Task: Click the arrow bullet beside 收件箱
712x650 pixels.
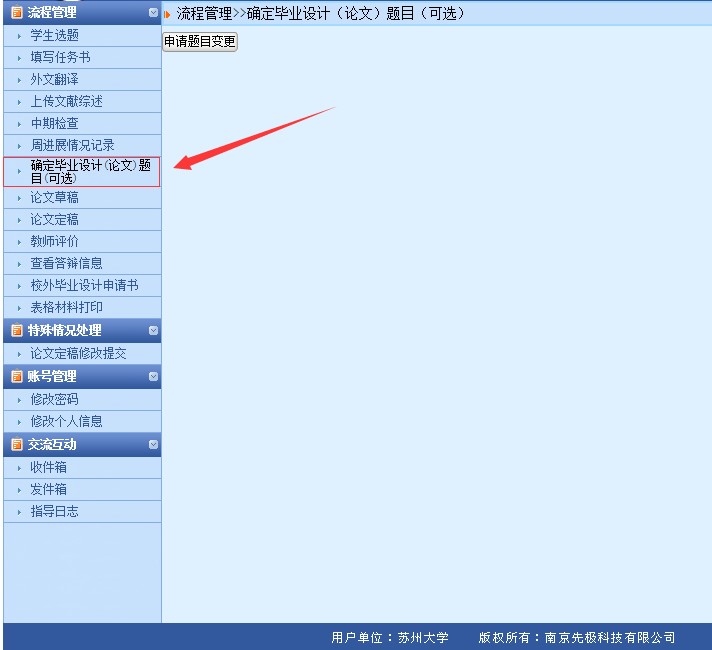Action: pos(19,468)
